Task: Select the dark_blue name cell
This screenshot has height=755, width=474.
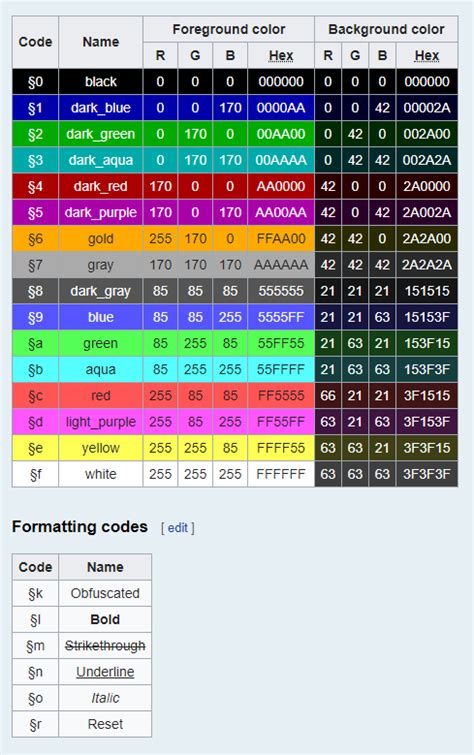Action: coord(101,108)
